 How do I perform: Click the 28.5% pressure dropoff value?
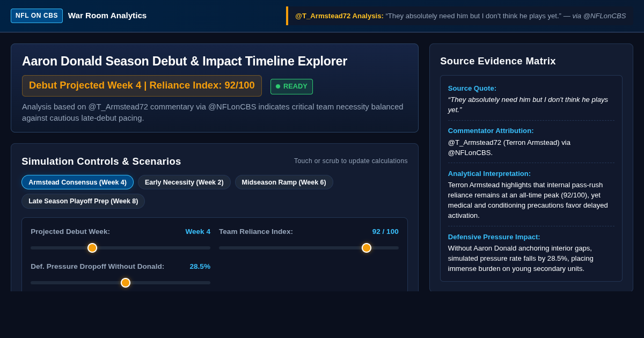click(x=200, y=267)
